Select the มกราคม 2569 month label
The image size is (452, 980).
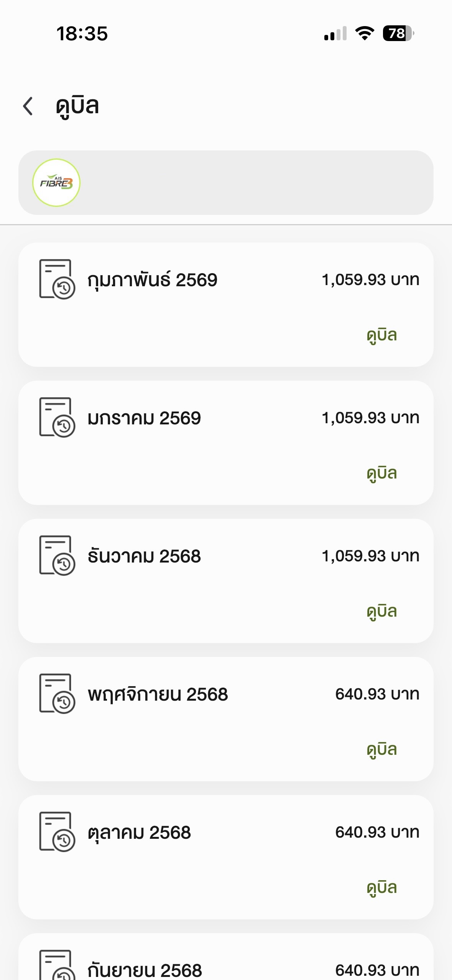[x=144, y=418]
